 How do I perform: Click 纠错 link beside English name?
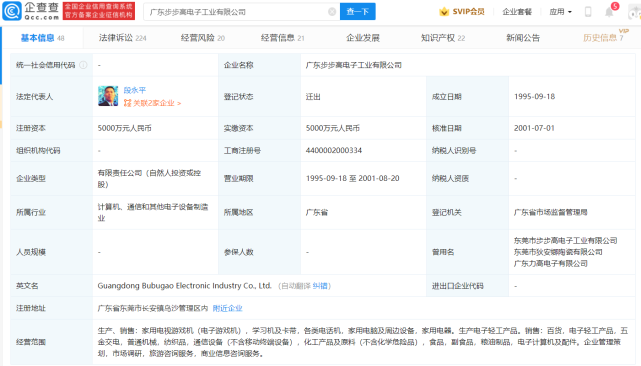pos(320,286)
